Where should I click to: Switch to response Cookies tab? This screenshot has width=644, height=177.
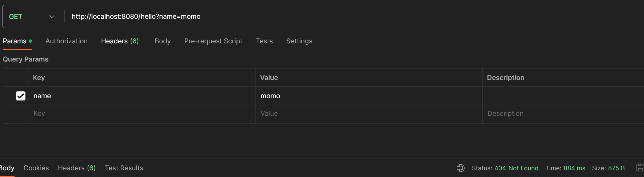36,168
